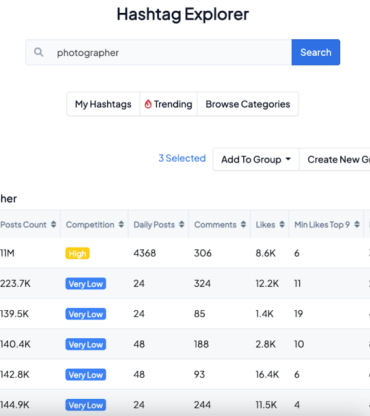
Task: Open the My Hashtags tab
Action: point(103,104)
